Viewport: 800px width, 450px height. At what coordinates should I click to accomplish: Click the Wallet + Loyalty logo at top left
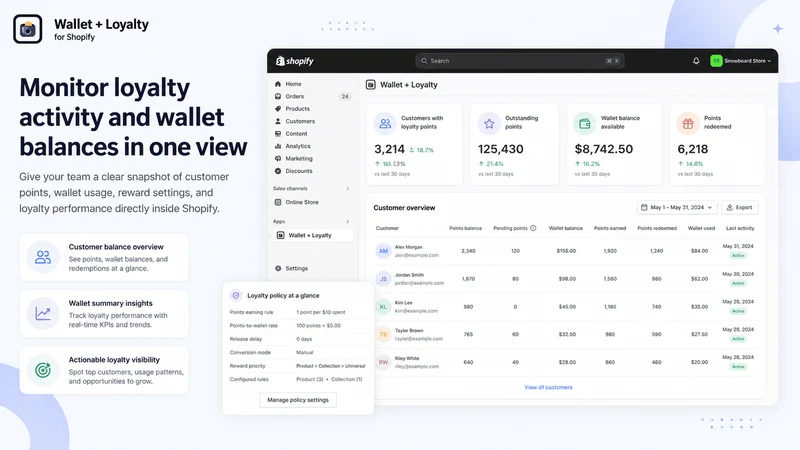pos(28,29)
